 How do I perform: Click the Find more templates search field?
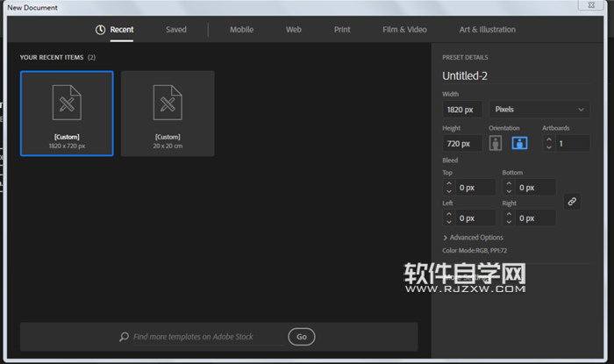[x=209, y=337]
